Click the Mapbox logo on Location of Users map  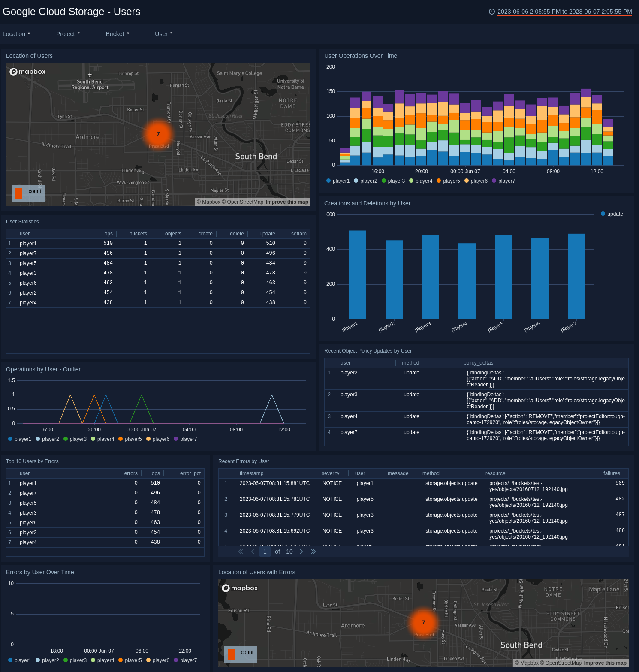click(x=27, y=72)
